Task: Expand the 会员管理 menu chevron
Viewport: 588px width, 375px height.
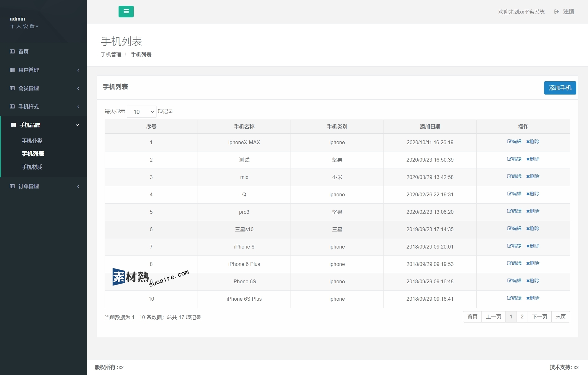Action: click(78, 88)
